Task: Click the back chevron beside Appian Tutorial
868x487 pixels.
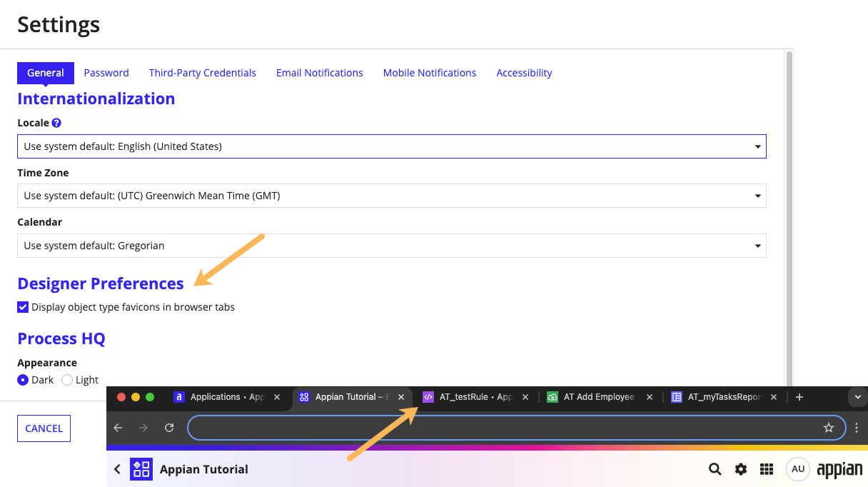Action: [118, 469]
